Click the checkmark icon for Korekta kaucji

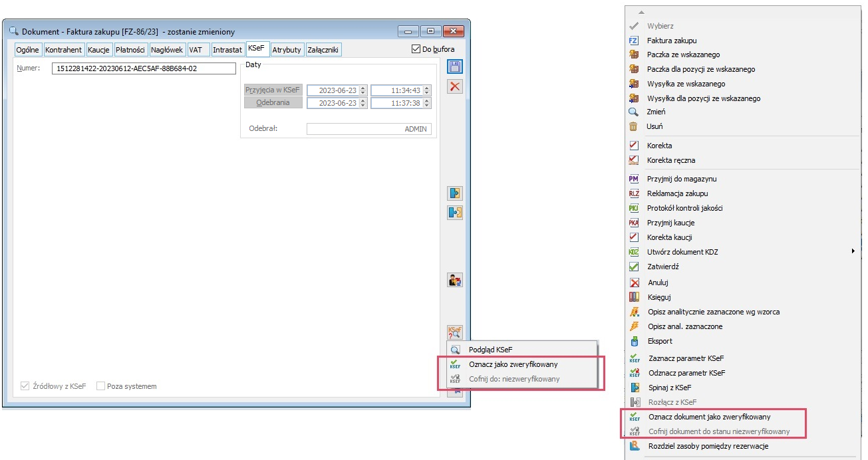(634, 237)
